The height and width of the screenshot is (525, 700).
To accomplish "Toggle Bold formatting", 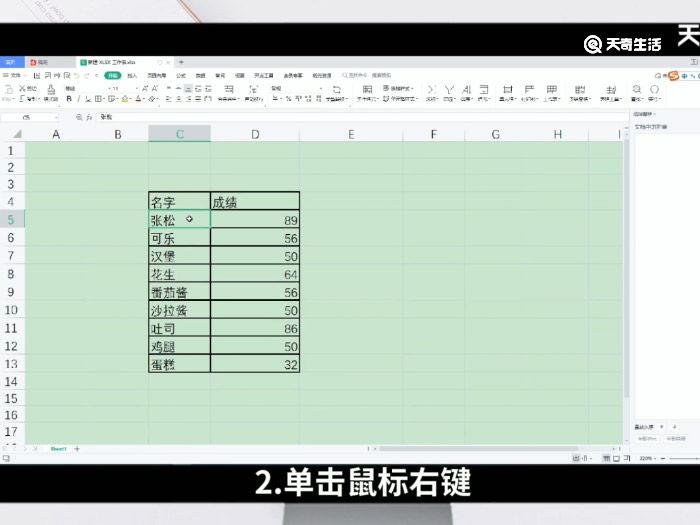I will (x=69, y=99).
